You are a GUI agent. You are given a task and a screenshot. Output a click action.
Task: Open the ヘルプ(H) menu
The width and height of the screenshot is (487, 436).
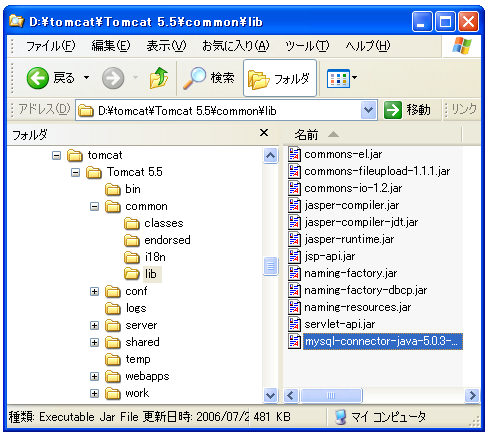point(368,46)
